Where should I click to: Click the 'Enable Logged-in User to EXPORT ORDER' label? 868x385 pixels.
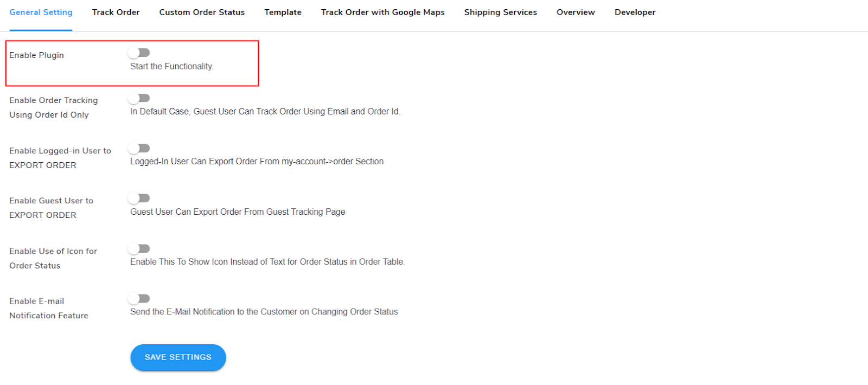[60, 158]
